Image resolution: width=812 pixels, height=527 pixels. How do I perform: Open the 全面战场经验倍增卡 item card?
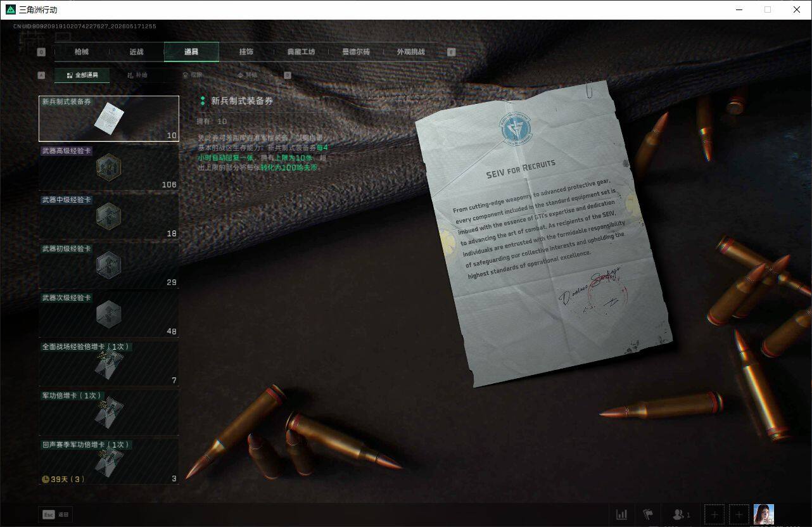coord(109,363)
